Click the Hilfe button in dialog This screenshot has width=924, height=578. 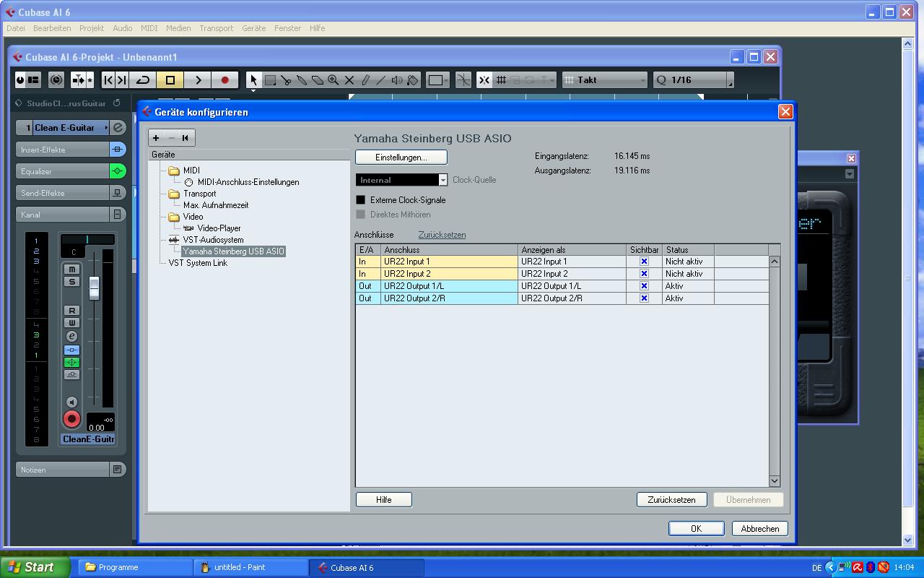click(x=384, y=499)
